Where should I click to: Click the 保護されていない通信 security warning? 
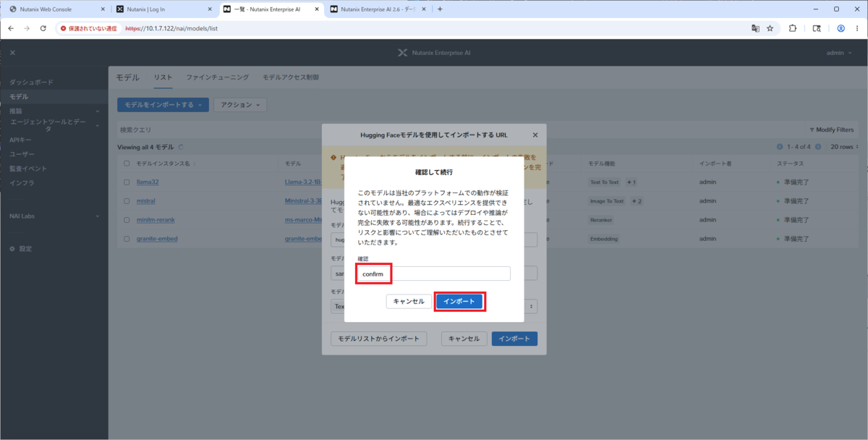tap(88, 28)
